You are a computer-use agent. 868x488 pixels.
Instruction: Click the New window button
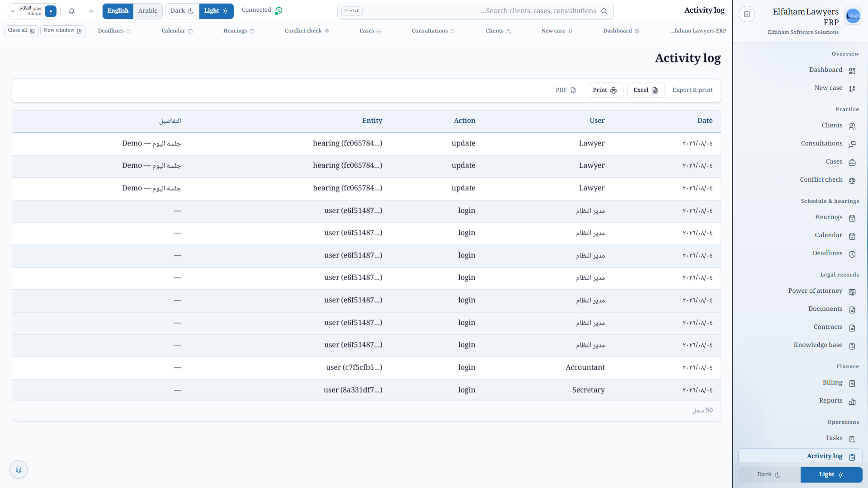tap(63, 31)
